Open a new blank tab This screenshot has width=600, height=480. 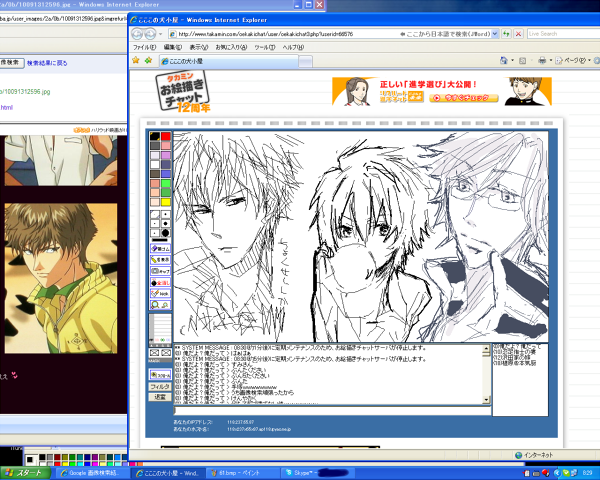[x=305, y=61]
